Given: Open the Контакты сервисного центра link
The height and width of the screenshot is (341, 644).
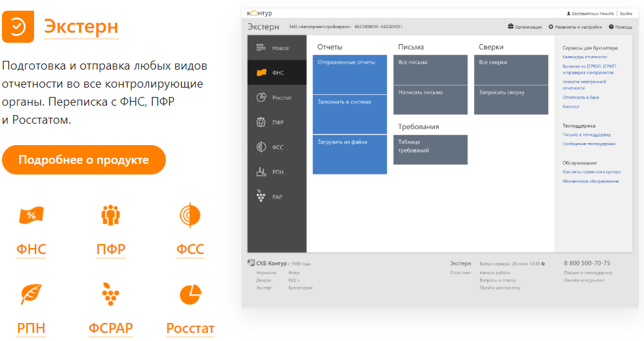Looking at the screenshot, I should pos(591,172).
